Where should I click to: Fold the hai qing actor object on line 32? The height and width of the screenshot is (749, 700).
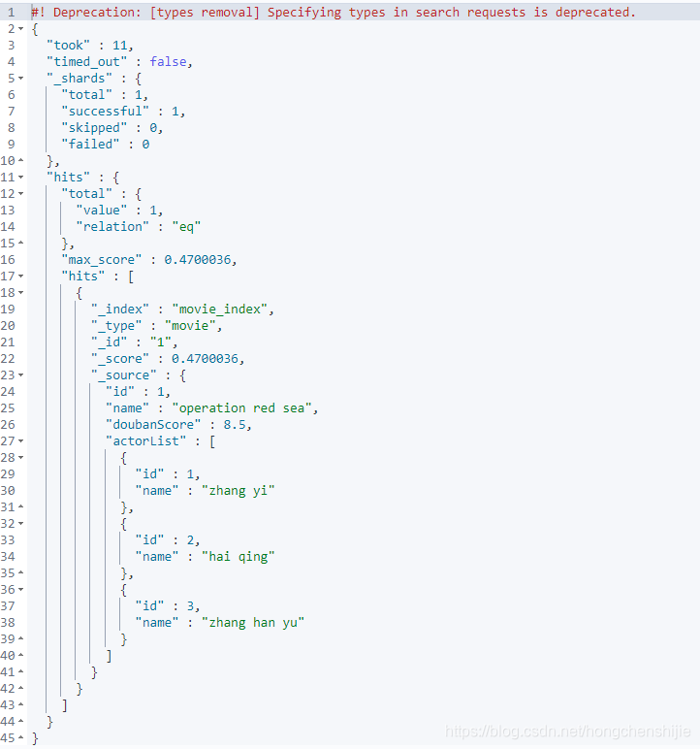point(21,524)
